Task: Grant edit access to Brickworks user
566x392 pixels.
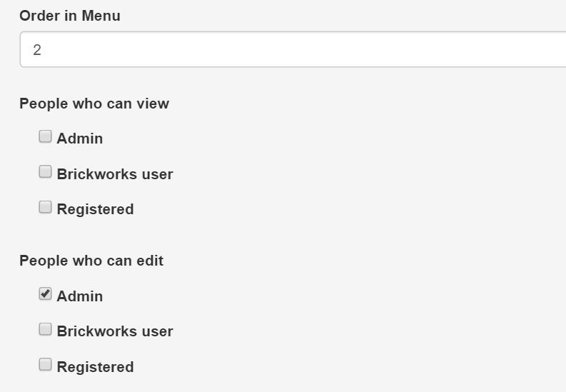Action: (45, 329)
